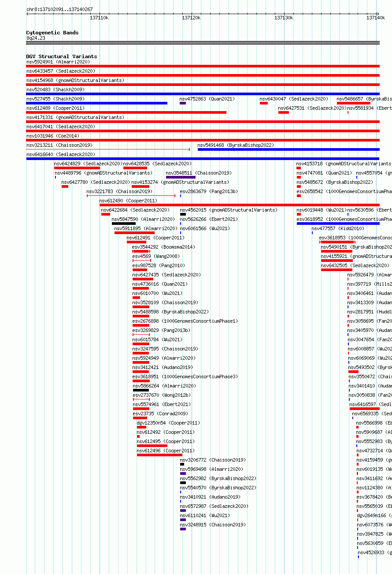Click nsv612489 (Cooper2011) label
Screen dimensions: 392x574
[55, 108]
